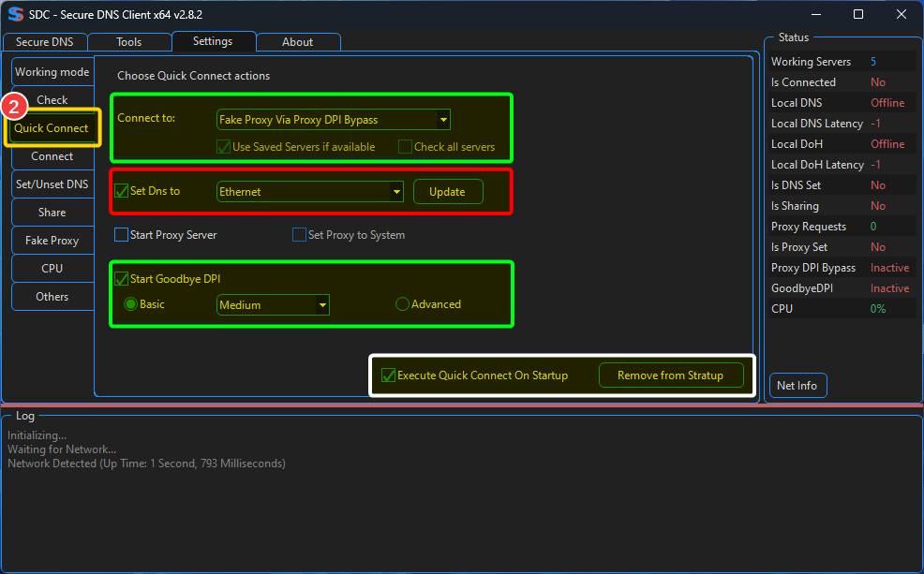The width and height of the screenshot is (924, 574).
Task: Select Quick Connect settings section
Action: click(52, 127)
